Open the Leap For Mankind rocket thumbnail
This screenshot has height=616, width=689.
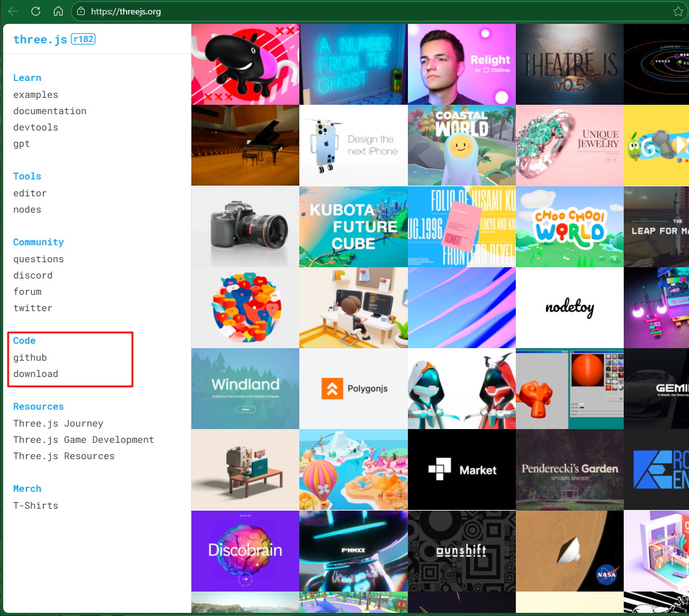[x=656, y=226]
